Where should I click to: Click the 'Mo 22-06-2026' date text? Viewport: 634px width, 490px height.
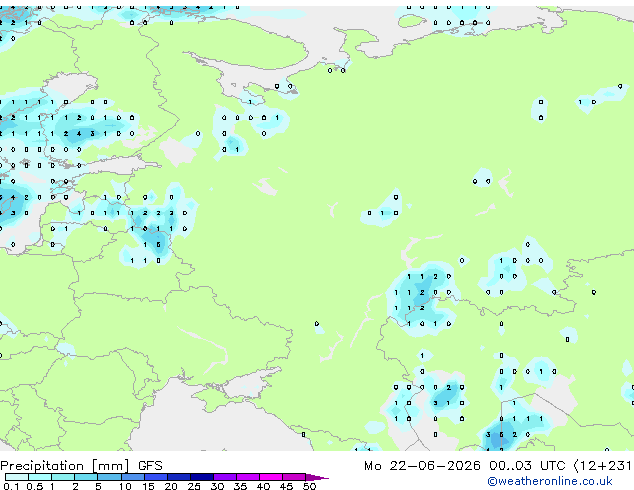click(422, 466)
